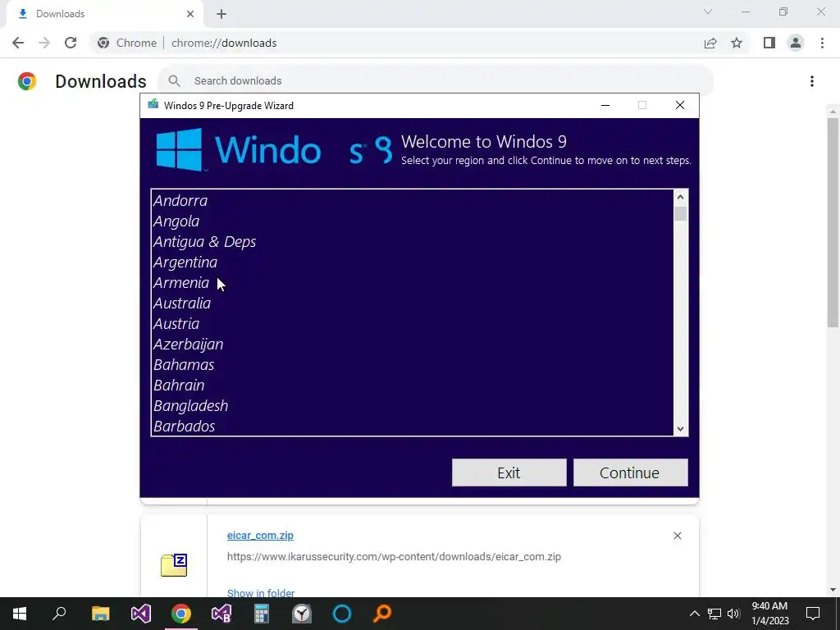Click the Chrome taskbar icon
This screenshot has width=840, height=630.
[x=181, y=614]
